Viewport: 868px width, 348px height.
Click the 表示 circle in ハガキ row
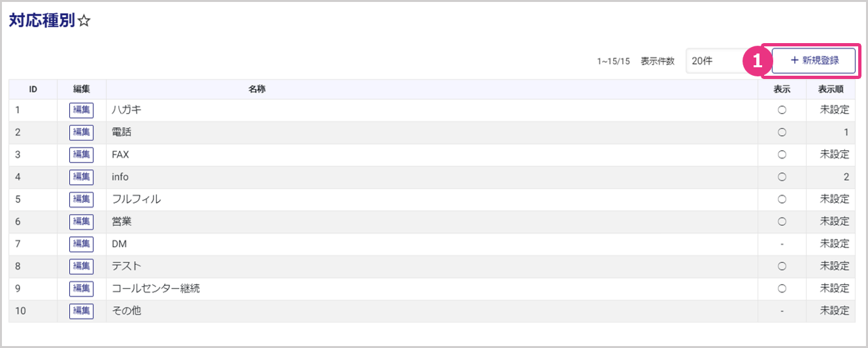tap(782, 110)
